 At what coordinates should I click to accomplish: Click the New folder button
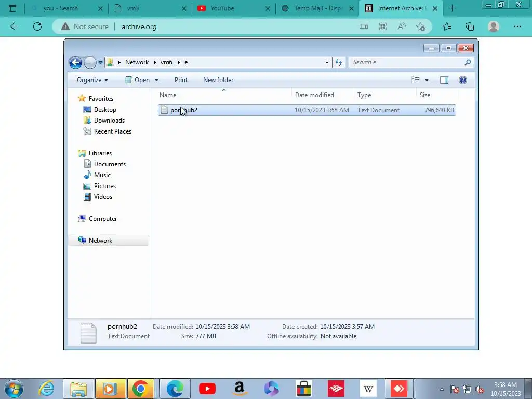[x=218, y=80]
